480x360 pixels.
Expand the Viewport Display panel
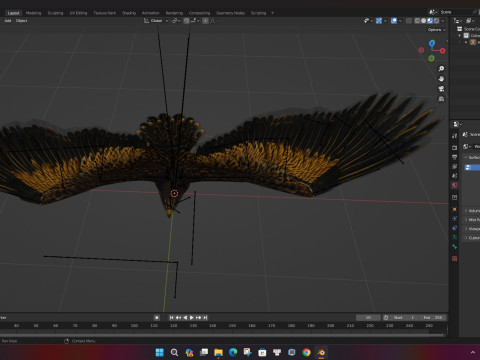pyautogui.click(x=472, y=229)
